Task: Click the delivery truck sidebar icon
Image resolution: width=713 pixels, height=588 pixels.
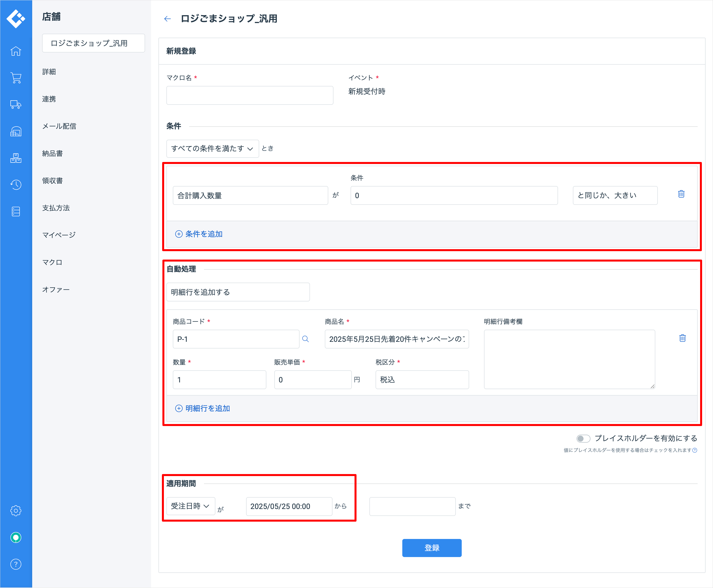Action: click(16, 104)
